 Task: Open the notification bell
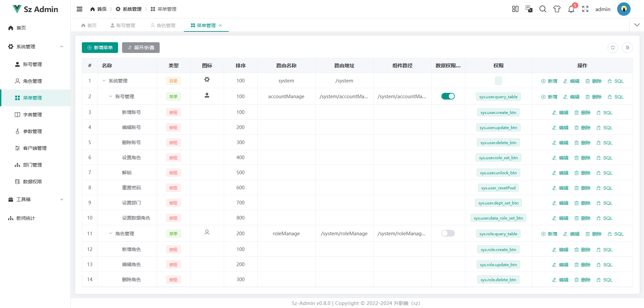(x=571, y=9)
